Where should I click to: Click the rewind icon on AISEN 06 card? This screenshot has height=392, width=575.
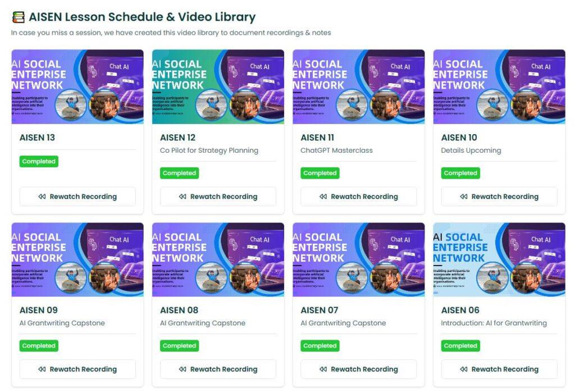[464, 369]
